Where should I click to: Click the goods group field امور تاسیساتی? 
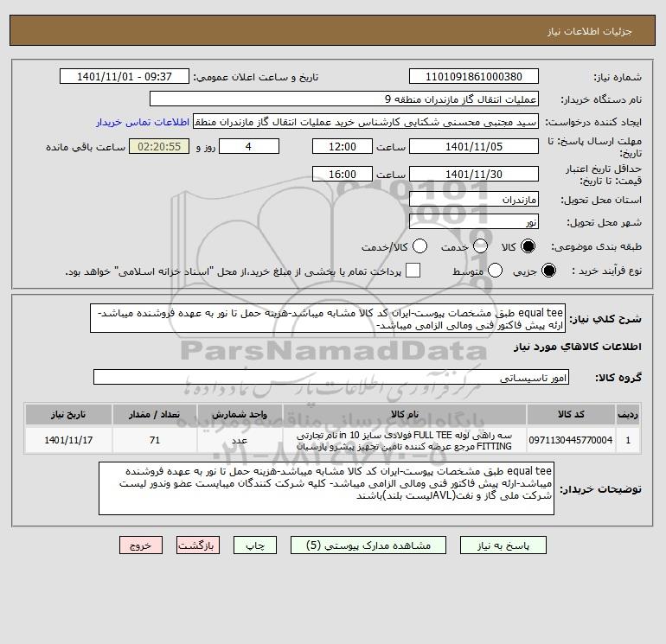coord(331,378)
